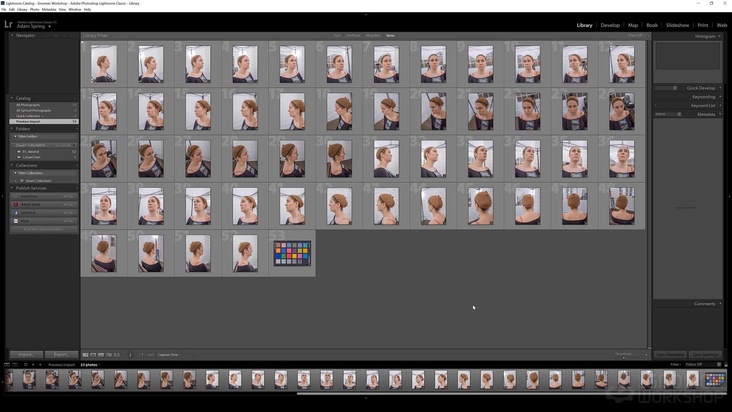This screenshot has height=412, width=732.
Task: Click Find More Services Online button
Action: pos(44,229)
